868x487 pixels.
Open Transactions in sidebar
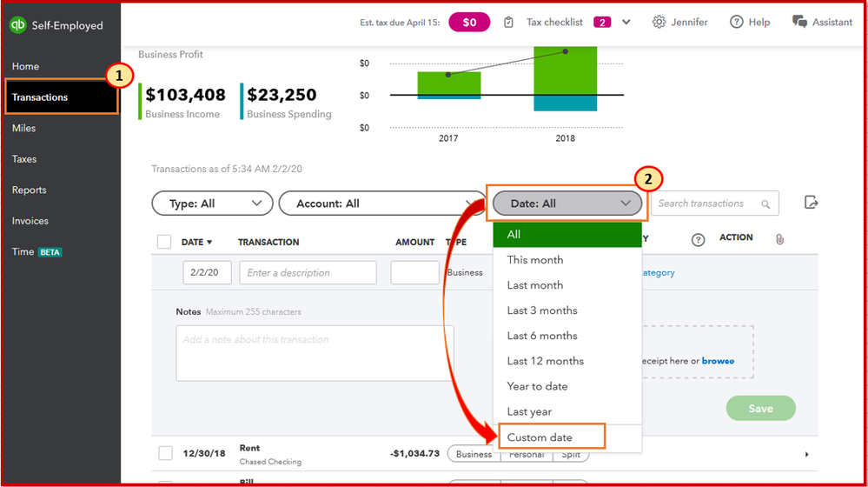click(x=61, y=97)
